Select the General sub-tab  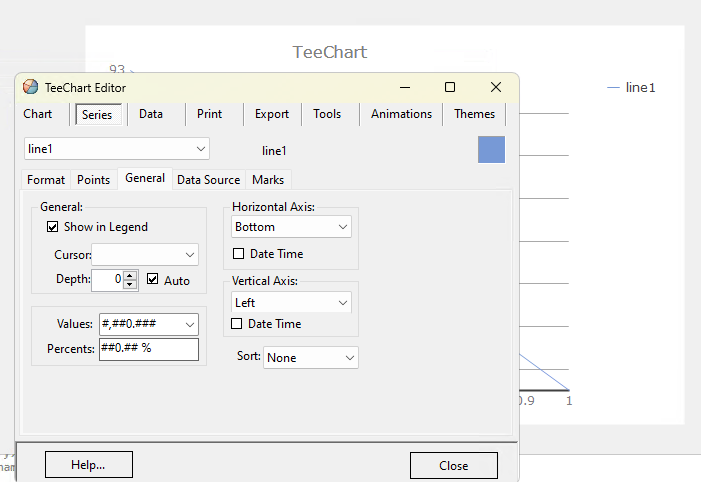(145, 178)
